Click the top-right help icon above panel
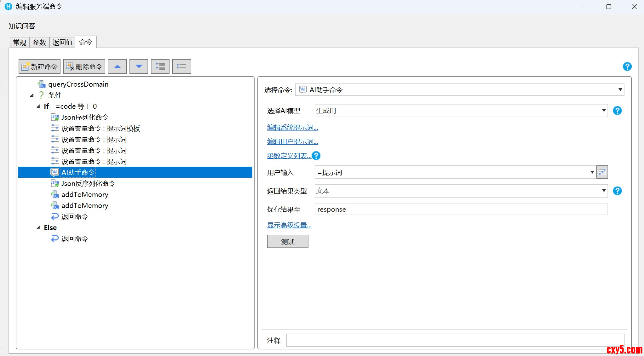The height and width of the screenshot is (356, 644). click(x=627, y=66)
